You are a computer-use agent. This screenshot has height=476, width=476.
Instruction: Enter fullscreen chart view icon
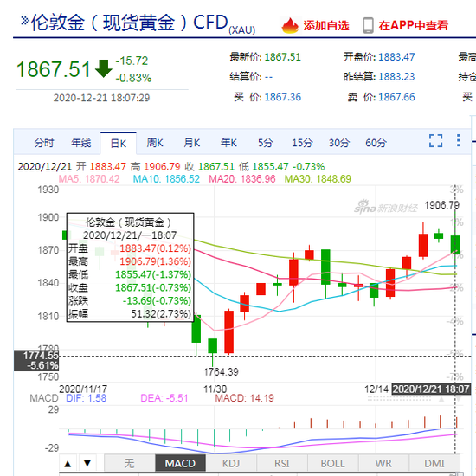[435, 141]
